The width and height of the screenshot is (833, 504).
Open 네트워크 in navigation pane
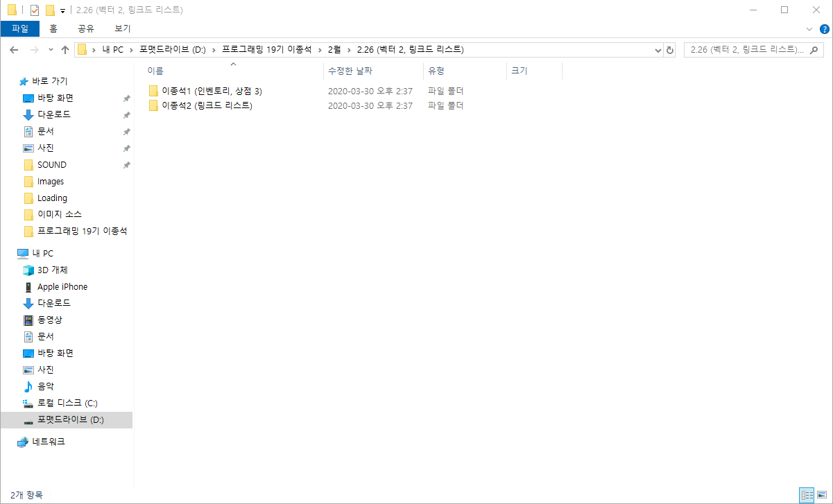pos(49,442)
